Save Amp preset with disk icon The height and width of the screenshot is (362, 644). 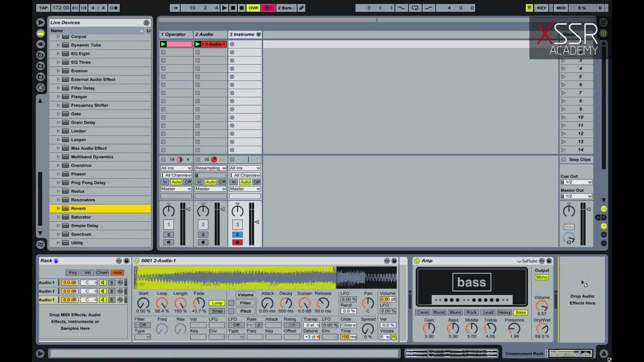(549, 261)
